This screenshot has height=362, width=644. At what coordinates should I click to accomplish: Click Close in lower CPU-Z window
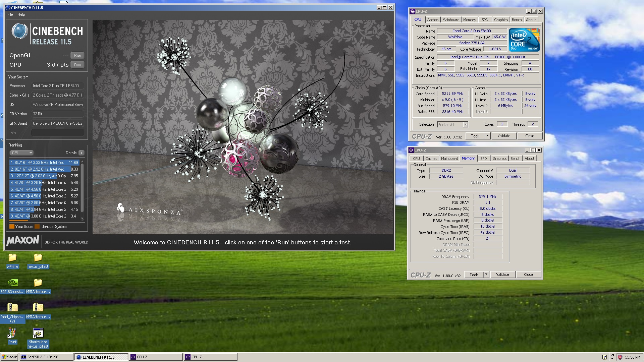pos(528,275)
